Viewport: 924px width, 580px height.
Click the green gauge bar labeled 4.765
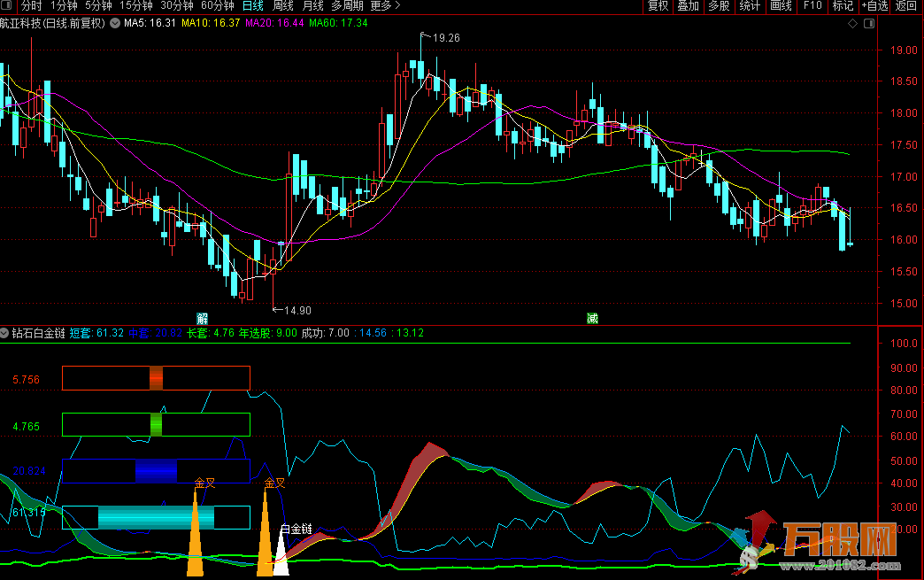(x=156, y=425)
